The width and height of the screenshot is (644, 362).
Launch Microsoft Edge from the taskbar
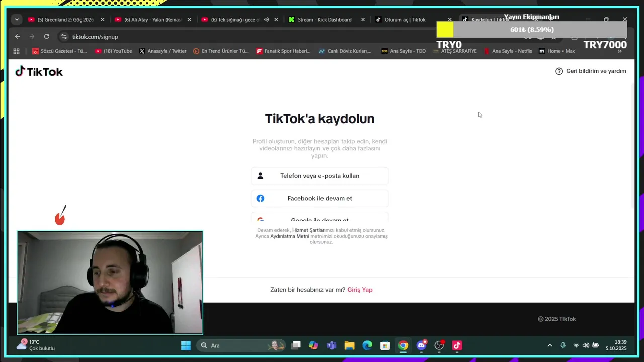[367, 345]
